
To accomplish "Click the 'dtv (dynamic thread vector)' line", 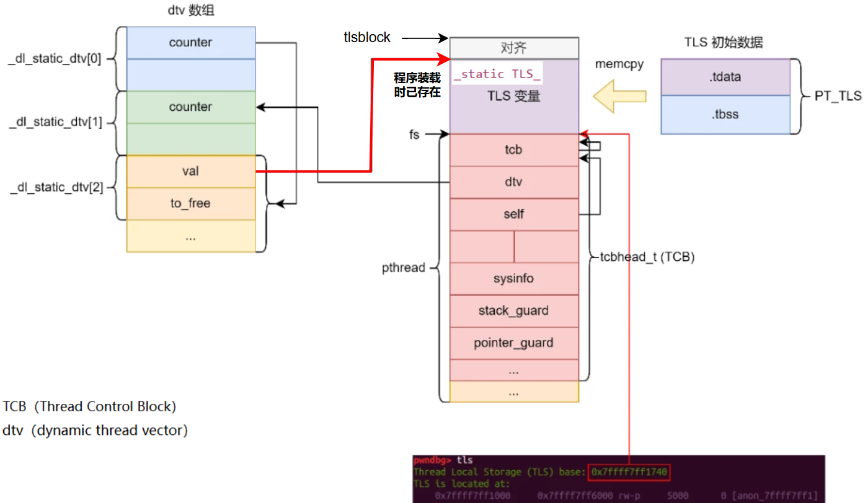I will [x=95, y=431].
